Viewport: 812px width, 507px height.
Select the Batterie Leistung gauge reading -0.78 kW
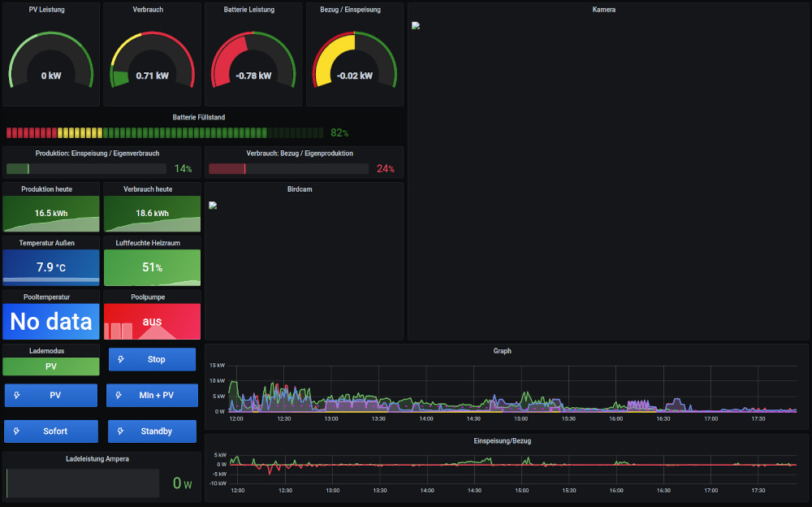253,65
